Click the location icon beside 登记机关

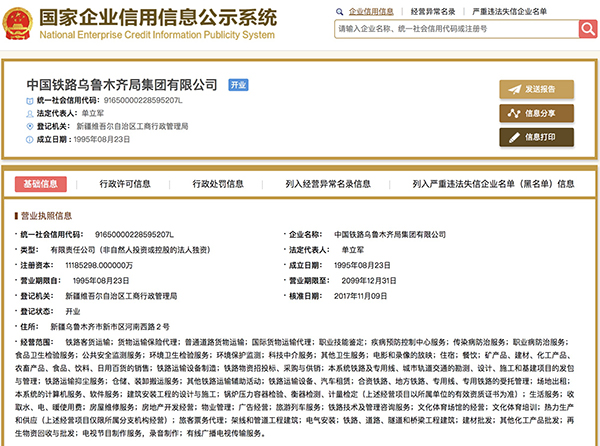pos(29,127)
